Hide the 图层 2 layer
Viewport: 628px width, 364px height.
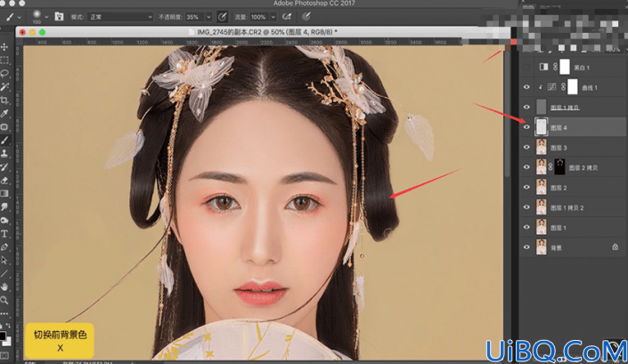pyautogui.click(x=526, y=187)
